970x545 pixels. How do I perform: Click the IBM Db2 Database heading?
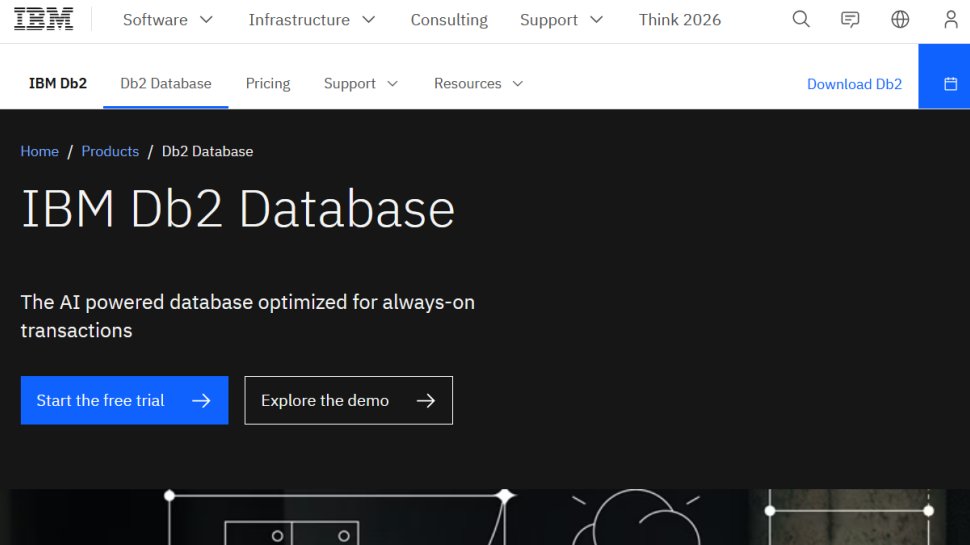pos(238,209)
